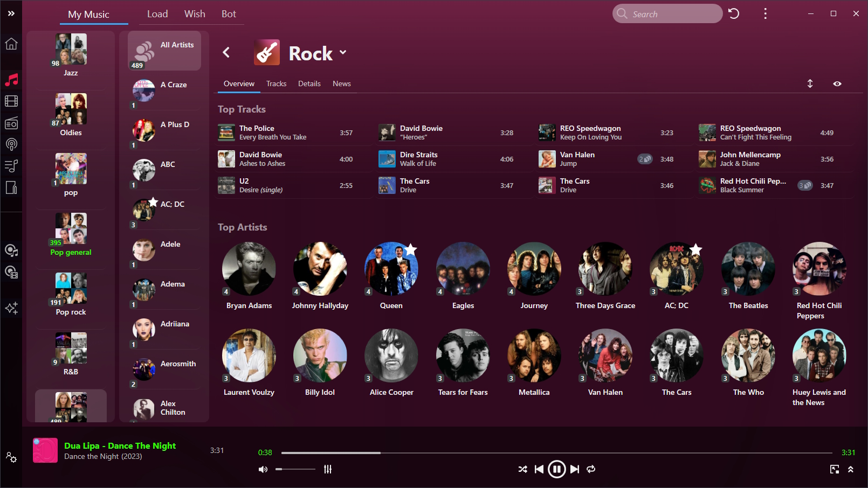Screen dimensions: 868x488
Task: Open the Home icon in sidebar
Action: 11,44
